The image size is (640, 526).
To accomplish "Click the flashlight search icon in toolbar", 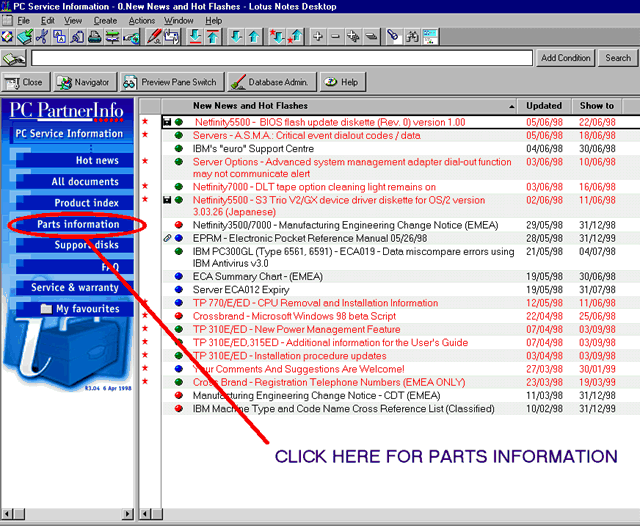I will pyautogui.click(x=393, y=37).
